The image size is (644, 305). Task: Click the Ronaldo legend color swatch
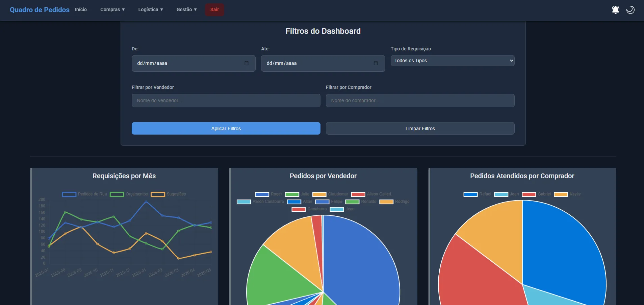click(x=352, y=202)
